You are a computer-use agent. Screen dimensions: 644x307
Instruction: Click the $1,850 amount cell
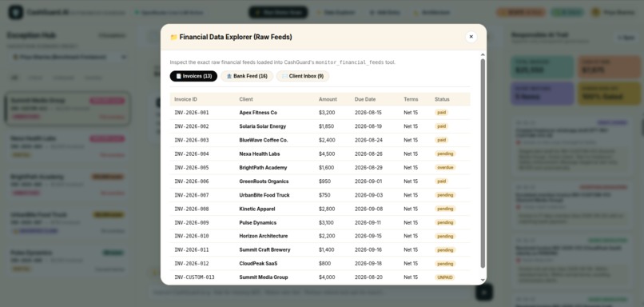click(327, 126)
